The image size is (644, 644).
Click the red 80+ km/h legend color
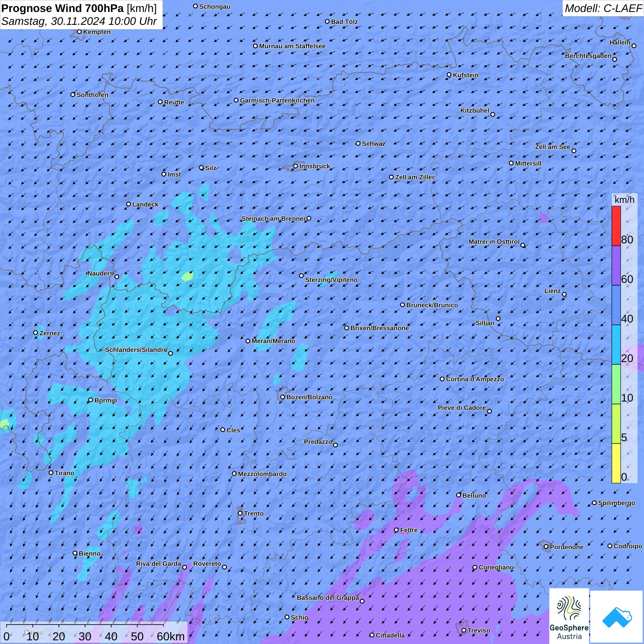(x=616, y=226)
